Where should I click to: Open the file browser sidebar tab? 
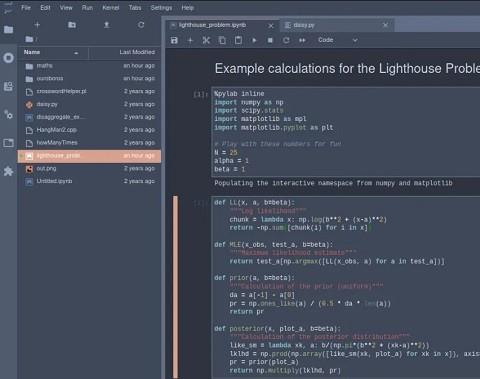point(8,30)
